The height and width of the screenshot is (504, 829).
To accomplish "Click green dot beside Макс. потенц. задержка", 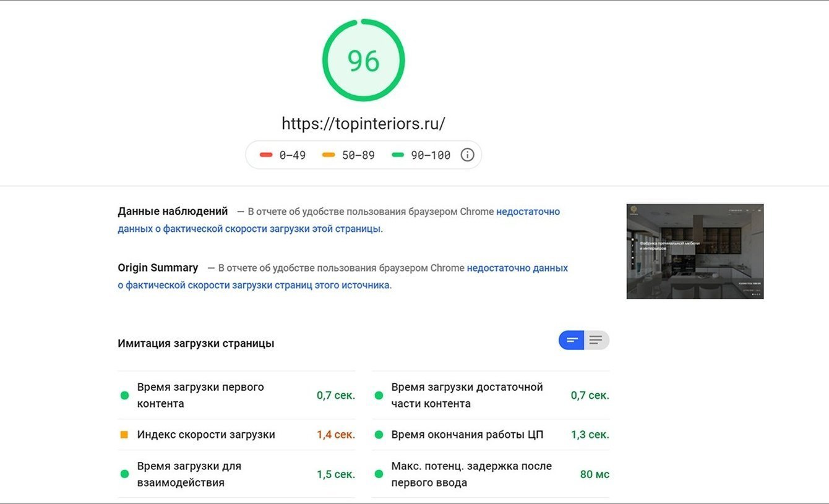I will tap(379, 474).
